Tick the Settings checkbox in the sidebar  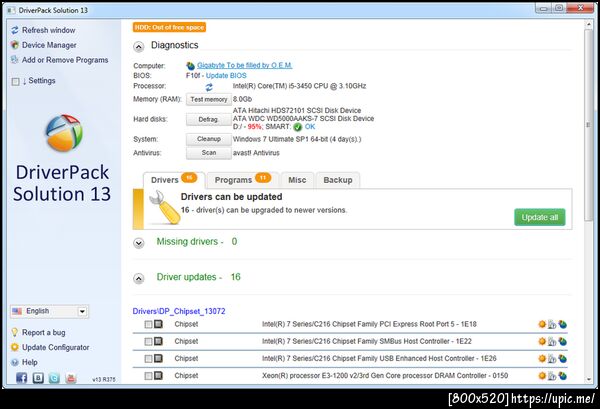point(15,81)
